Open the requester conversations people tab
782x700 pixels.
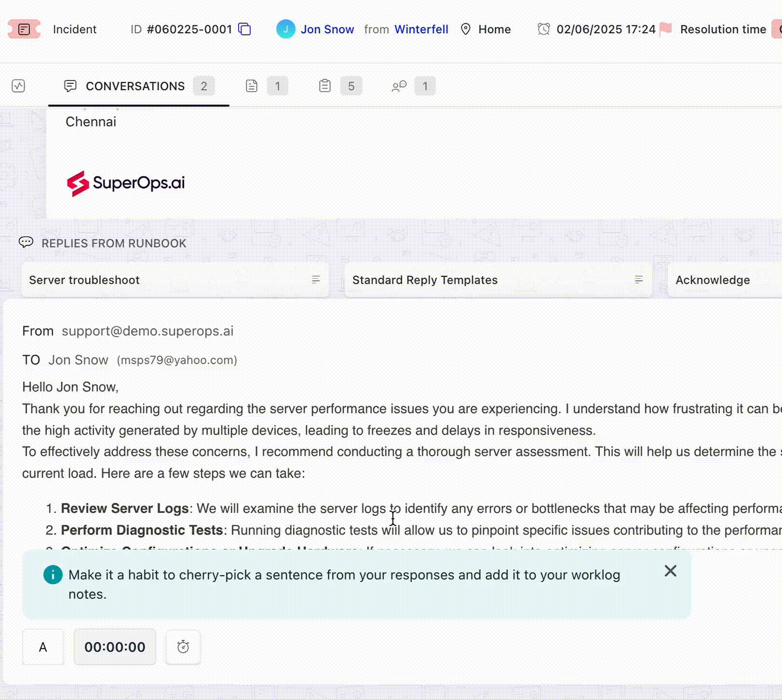[x=399, y=86]
